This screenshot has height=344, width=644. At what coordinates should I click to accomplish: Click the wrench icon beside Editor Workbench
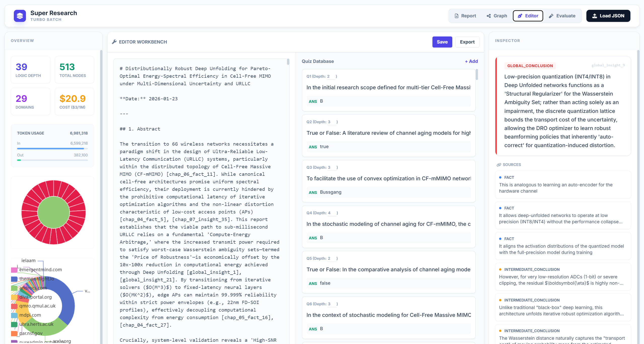click(x=114, y=42)
